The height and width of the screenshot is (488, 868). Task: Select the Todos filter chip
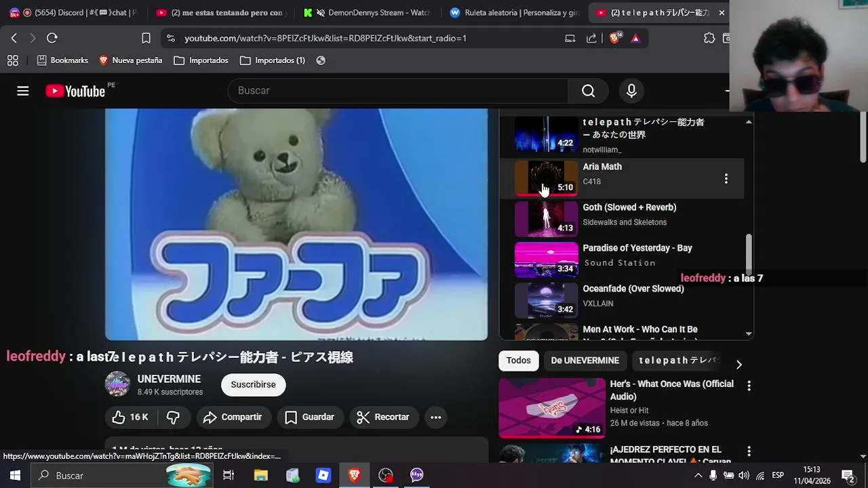coord(519,361)
